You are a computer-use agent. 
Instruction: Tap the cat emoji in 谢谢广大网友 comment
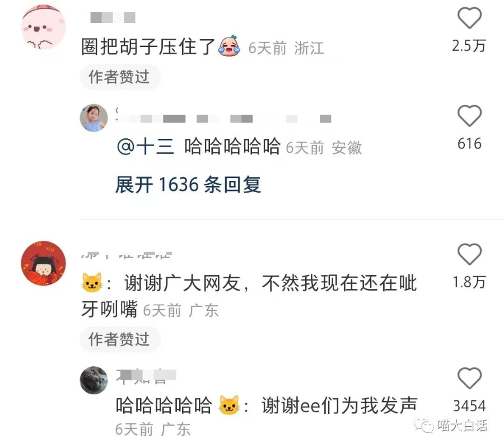point(92,282)
